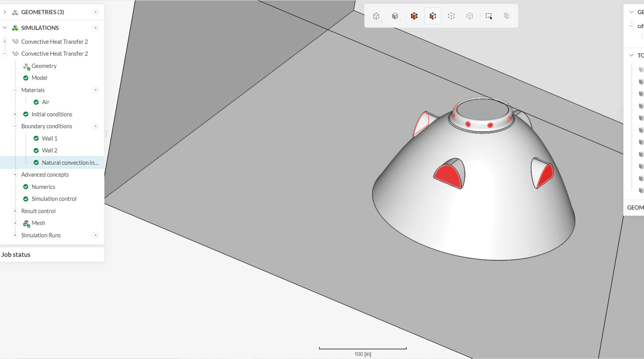Collapse the right-side topology section chevron

631,55
